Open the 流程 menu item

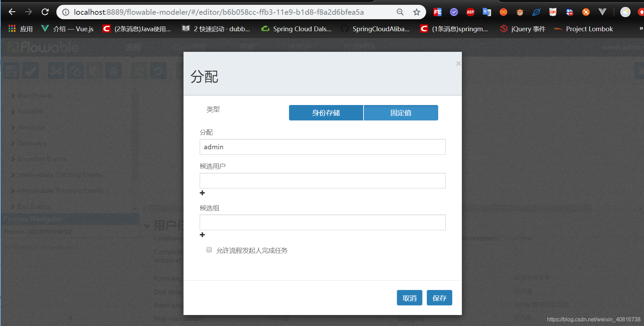(133, 47)
